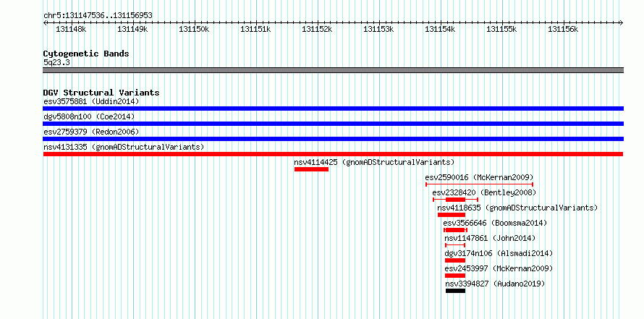This screenshot has height=319, width=644.
Task: Open esv3566646 (Boomsma2014) label
Action: (x=495, y=223)
